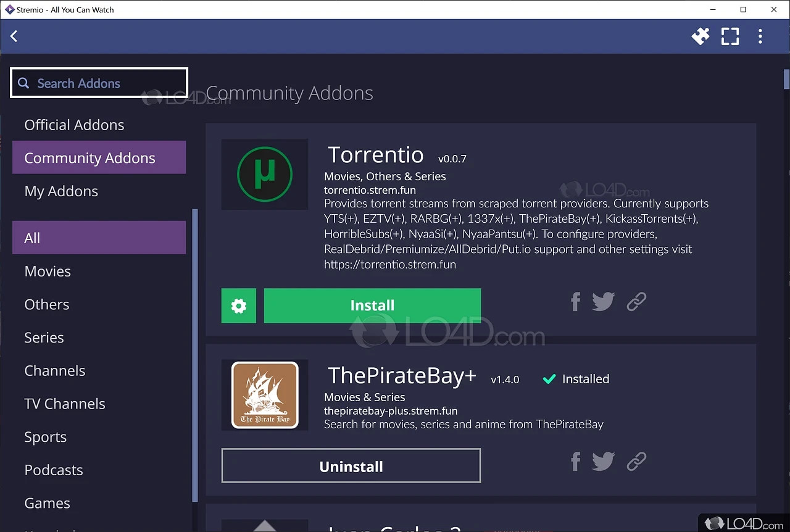Viewport: 790px width, 532px height.
Task: Click main page vertical scrollbar thumb
Action: point(786,80)
